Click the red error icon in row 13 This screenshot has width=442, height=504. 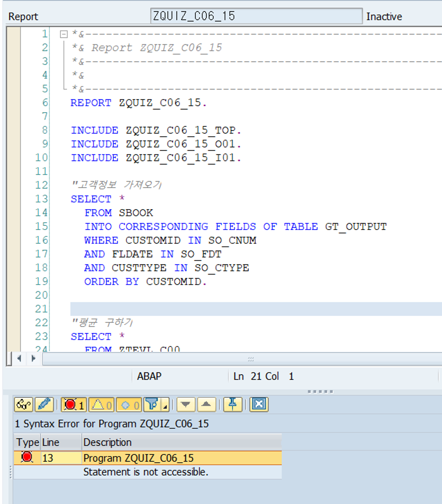27,457
